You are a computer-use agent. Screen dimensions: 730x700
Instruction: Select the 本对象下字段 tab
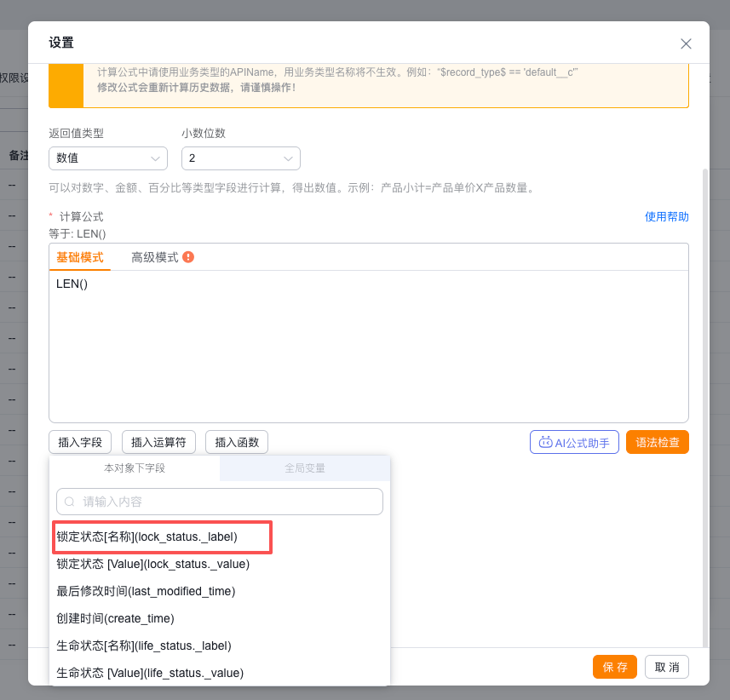(135, 468)
